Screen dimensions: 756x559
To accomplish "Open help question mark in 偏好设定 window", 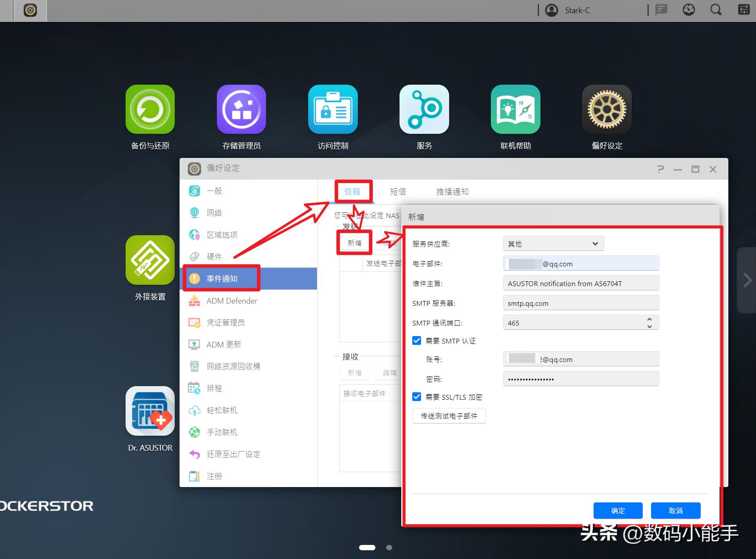I will pyautogui.click(x=660, y=169).
